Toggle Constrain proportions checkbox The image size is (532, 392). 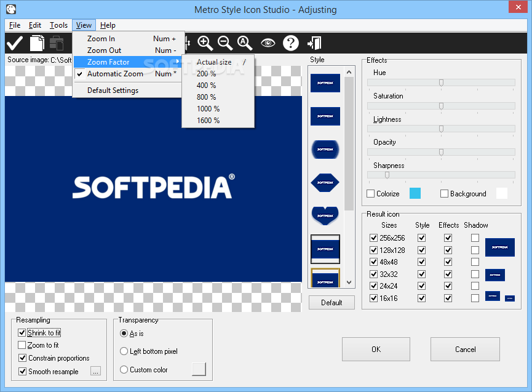(22, 358)
